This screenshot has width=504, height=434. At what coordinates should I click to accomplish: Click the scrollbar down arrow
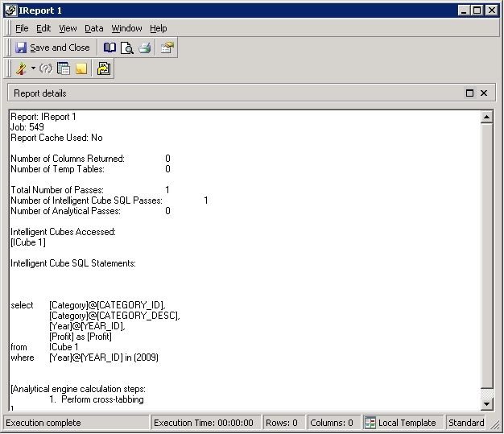tap(486, 403)
